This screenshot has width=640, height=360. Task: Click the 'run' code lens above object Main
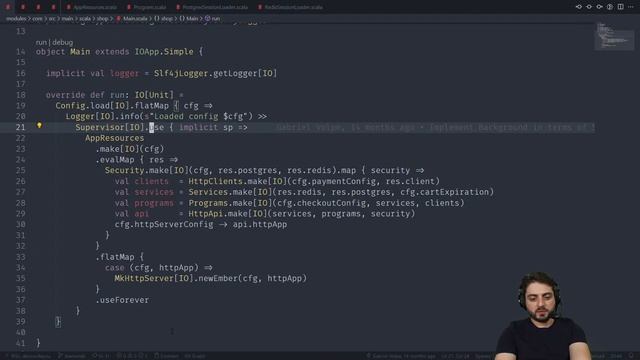click(41, 42)
